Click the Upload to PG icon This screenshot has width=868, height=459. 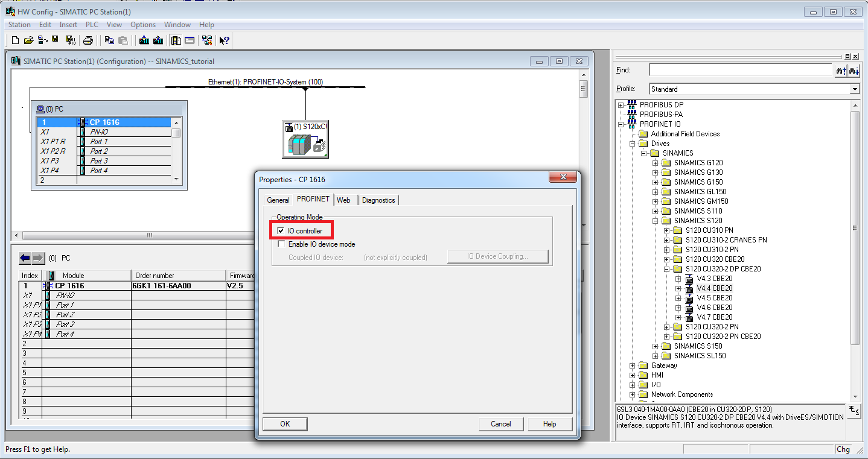(158, 40)
